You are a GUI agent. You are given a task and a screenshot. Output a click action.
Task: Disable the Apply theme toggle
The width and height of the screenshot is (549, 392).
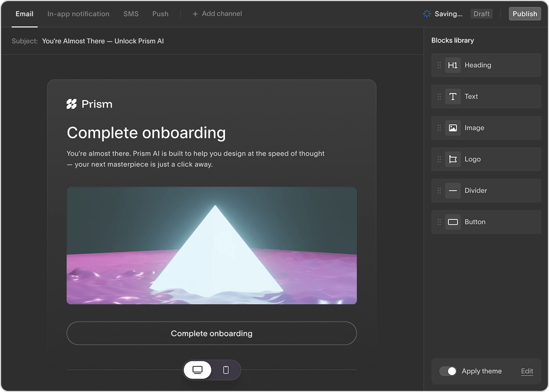[448, 371]
